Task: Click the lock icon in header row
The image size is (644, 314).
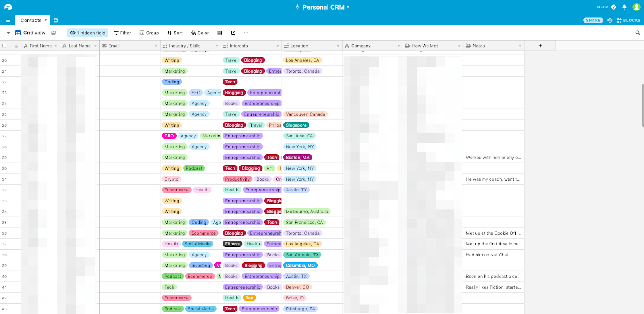Action: 17,46
